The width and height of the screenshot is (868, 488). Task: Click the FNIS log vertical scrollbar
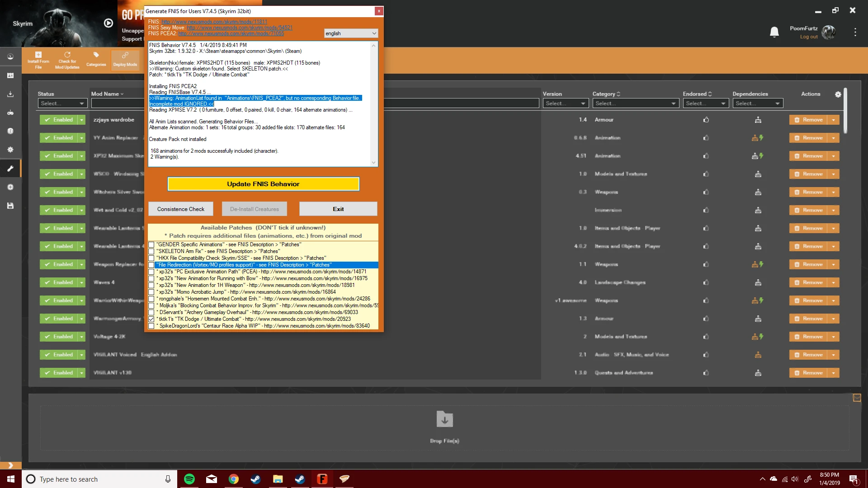coord(373,104)
